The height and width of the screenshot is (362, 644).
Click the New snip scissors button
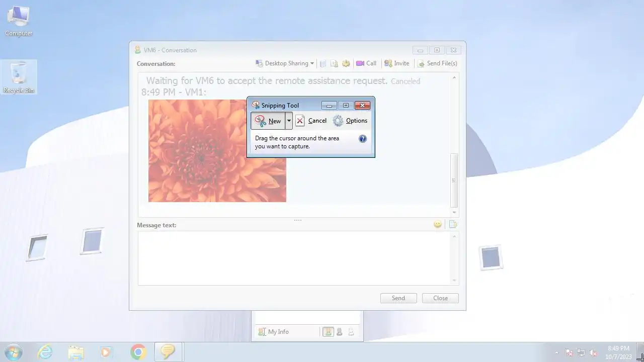click(x=268, y=121)
